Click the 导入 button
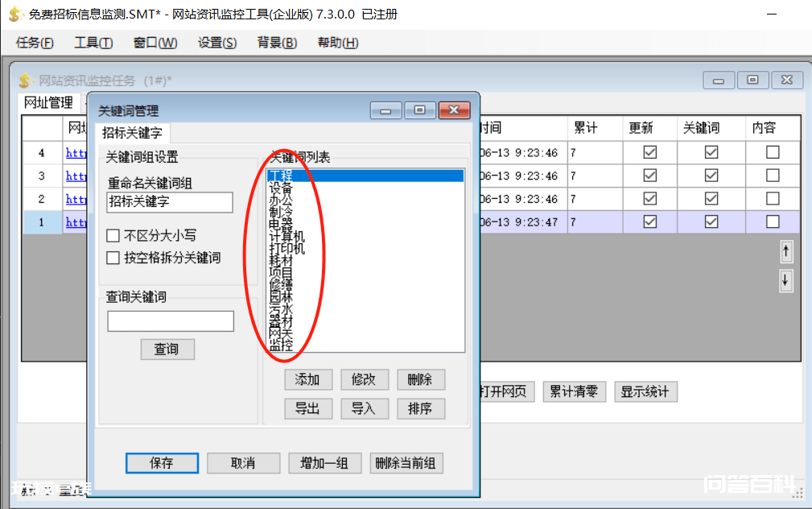Viewport: 812px width, 509px height. coord(364,408)
